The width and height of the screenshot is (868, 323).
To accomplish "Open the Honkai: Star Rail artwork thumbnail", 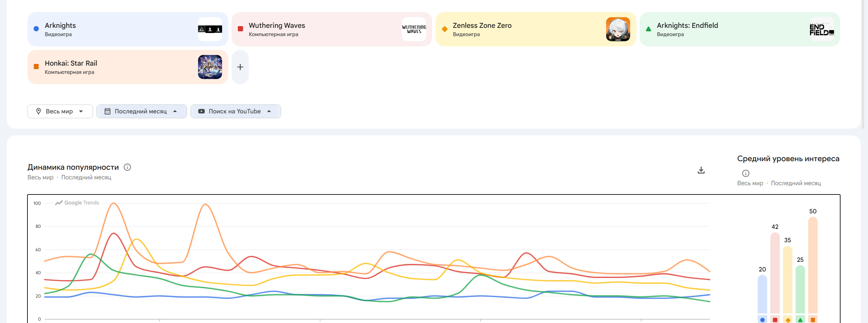I will [x=210, y=67].
